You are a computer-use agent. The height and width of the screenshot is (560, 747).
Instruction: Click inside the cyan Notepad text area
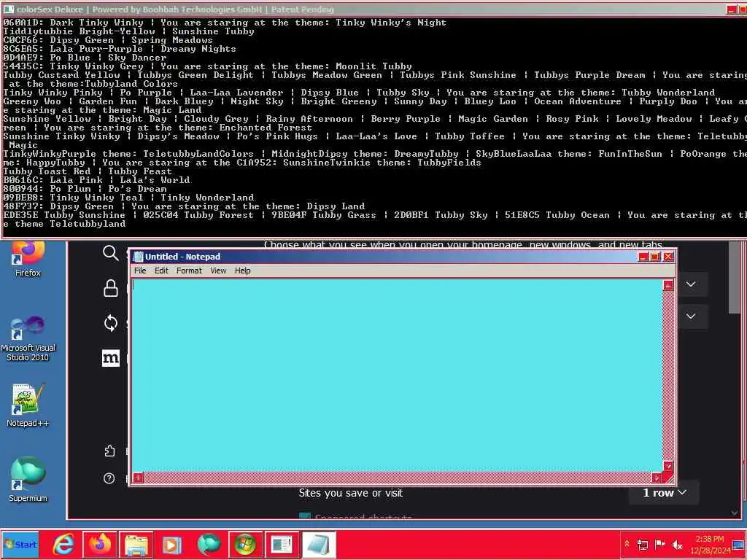pyautogui.click(x=397, y=376)
